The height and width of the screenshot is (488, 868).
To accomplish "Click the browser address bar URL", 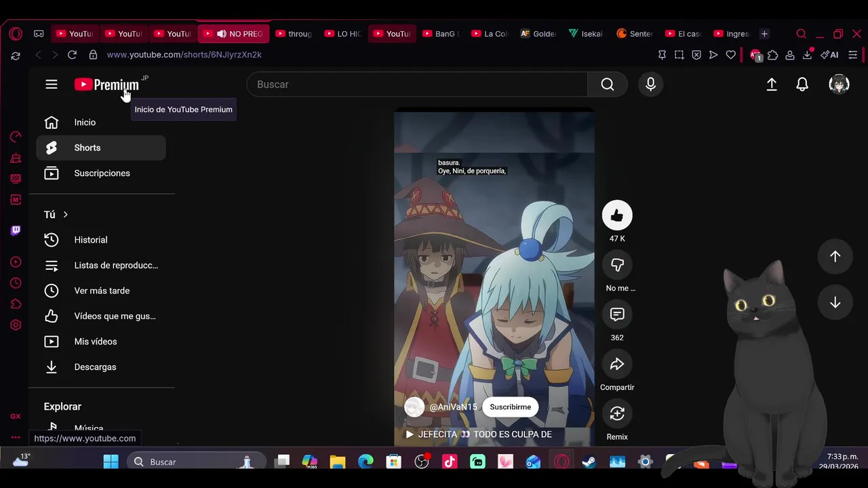I will click(x=184, y=55).
